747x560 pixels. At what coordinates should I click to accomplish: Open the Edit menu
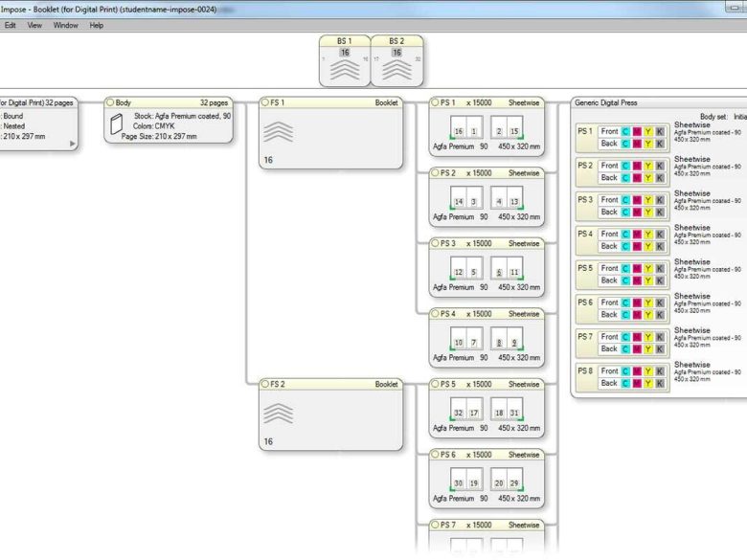pyautogui.click(x=10, y=25)
